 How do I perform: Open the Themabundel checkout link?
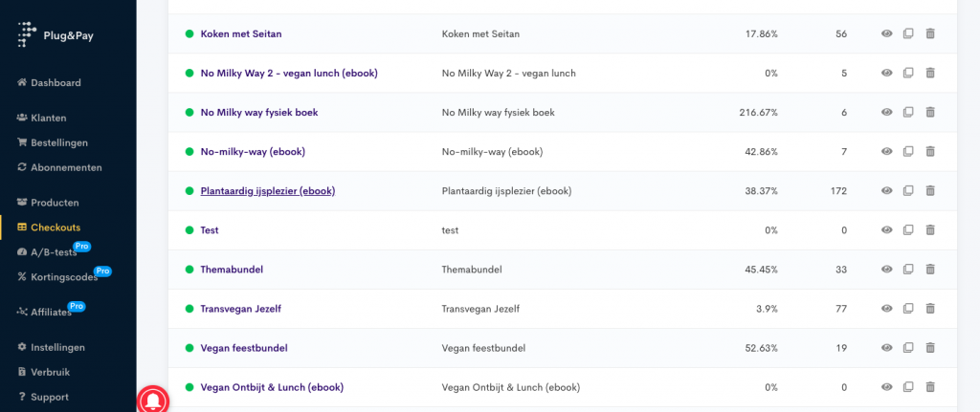(x=232, y=269)
